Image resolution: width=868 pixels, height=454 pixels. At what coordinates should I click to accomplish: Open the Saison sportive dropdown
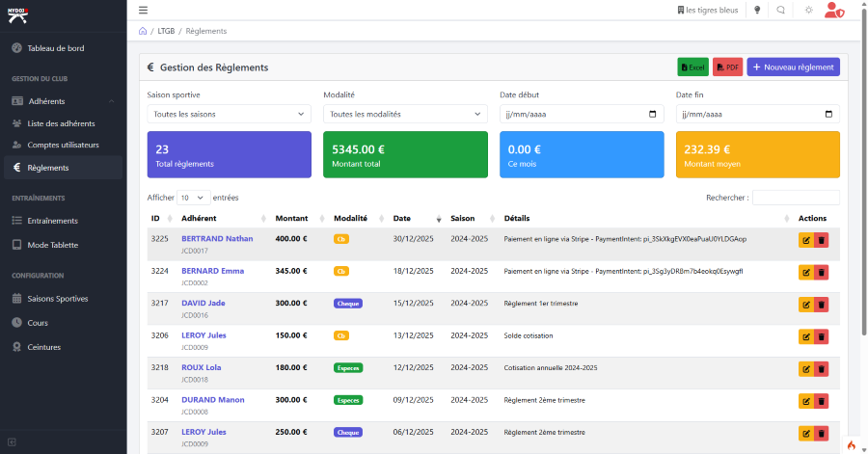(229, 114)
